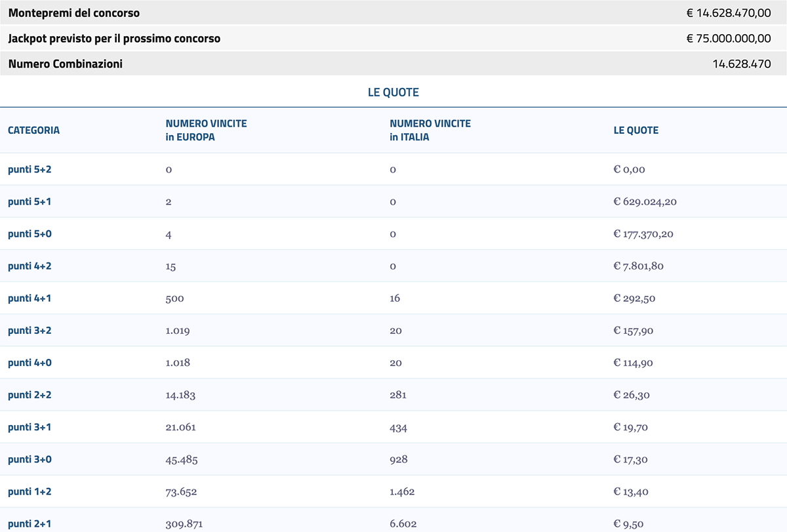Image resolution: width=787 pixels, height=532 pixels.
Task: Click the € 7.801,80 prize amount
Action: [x=638, y=266]
